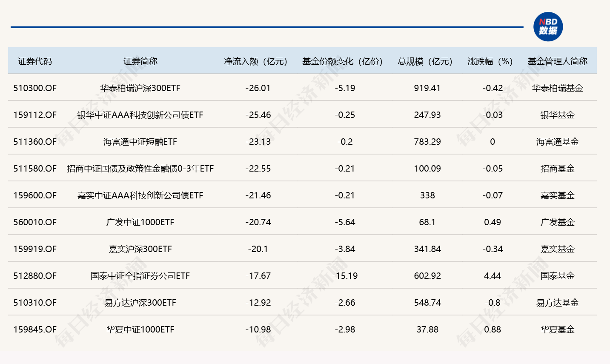Select net inflow value -26.01
This screenshot has width=610, height=364.
point(258,88)
